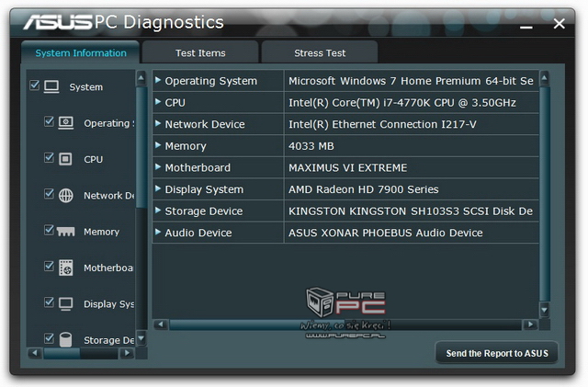
Task: Expand the Memory row arrow in table
Action: (158, 145)
